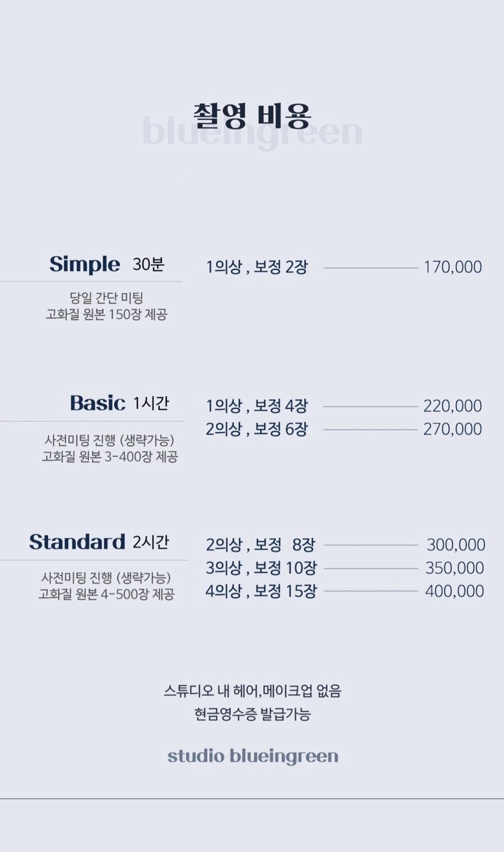
Task: Click the 400,000 price
Action: click(455, 591)
